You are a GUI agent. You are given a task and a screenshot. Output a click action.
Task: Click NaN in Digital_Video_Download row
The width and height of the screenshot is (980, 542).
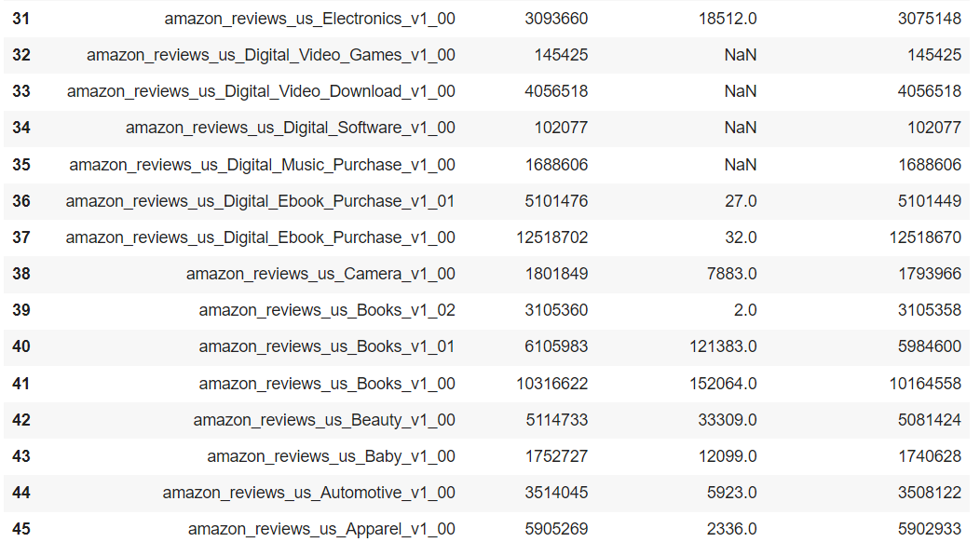(741, 91)
